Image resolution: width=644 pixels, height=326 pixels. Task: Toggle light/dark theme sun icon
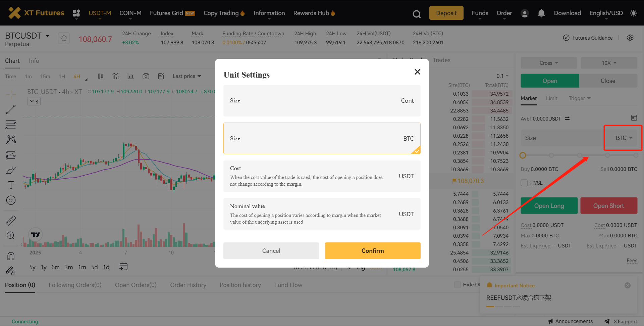[x=633, y=13]
